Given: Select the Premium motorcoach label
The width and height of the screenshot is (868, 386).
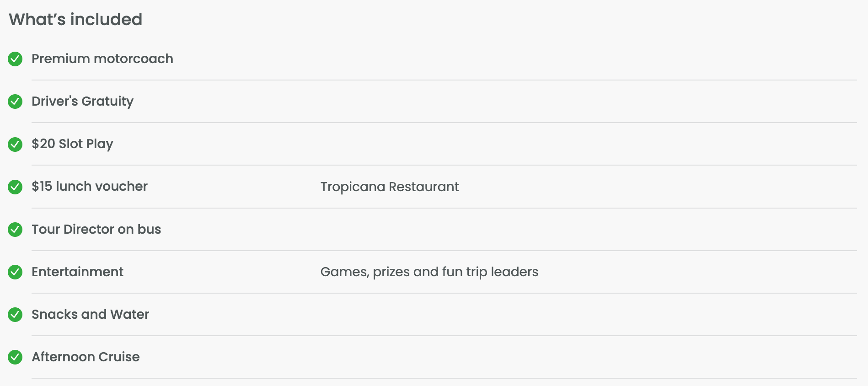Looking at the screenshot, I should coord(102,59).
